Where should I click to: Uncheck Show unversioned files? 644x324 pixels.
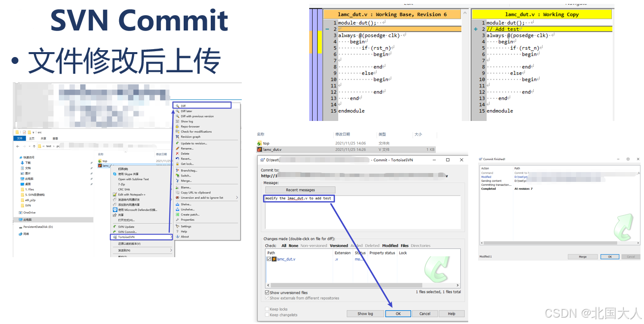pos(266,293)
